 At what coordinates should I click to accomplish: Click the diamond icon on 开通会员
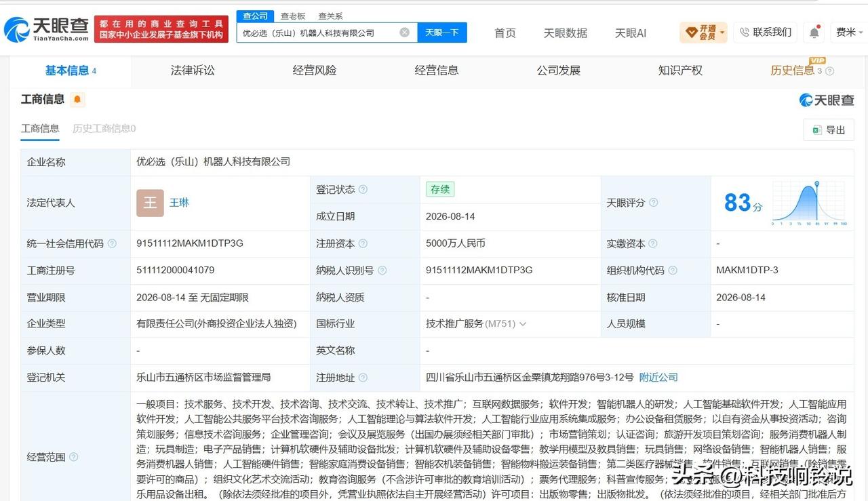click(692, 32)
